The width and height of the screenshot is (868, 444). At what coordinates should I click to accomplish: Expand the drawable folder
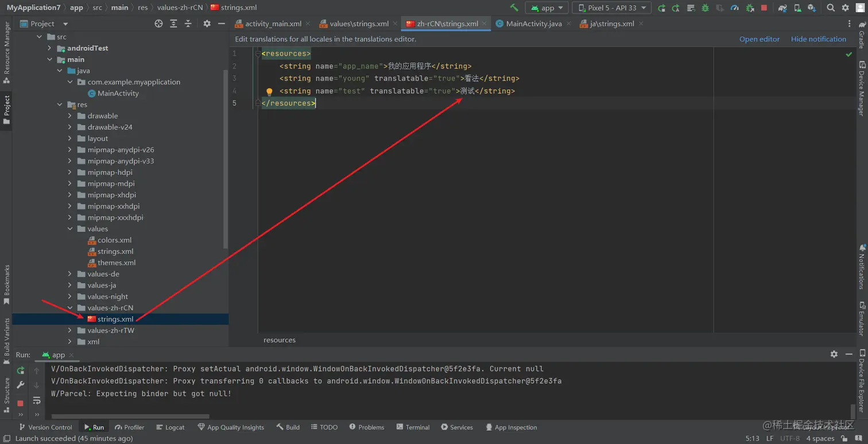[70, 116]
